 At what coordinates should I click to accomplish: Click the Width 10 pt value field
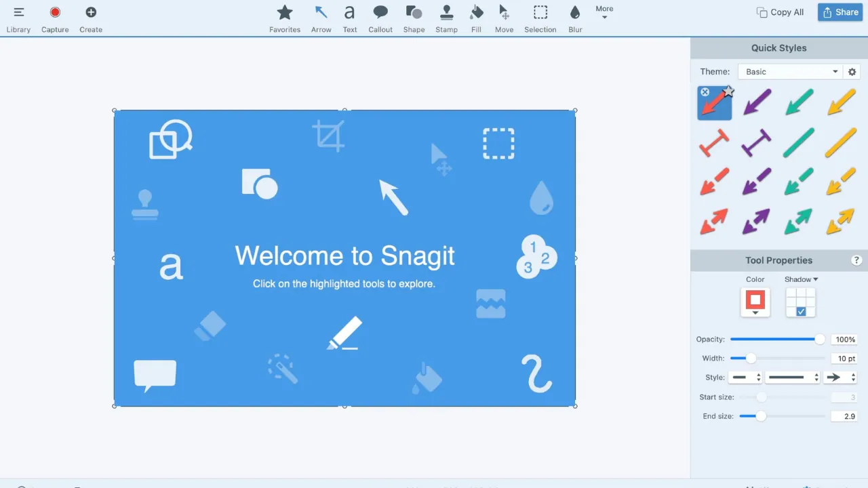[x=844, y=359]
